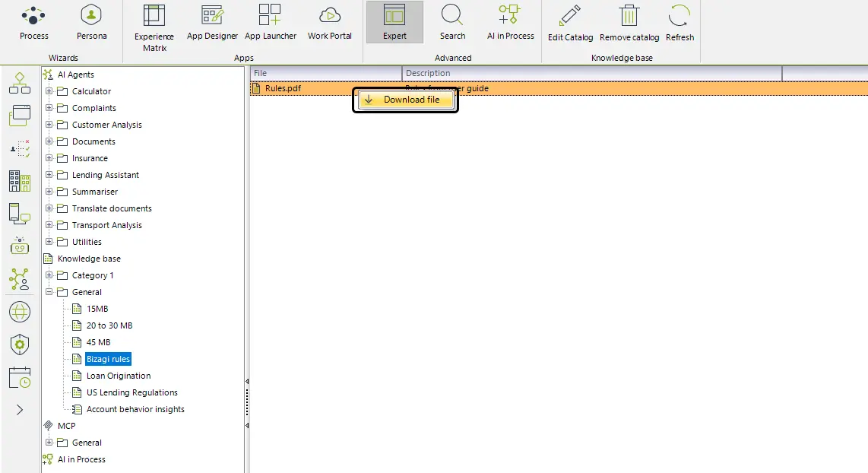The width and height of the screenshot is (868, 473).
Task: Click Remove catalog button
Action: tap(629, 24)
